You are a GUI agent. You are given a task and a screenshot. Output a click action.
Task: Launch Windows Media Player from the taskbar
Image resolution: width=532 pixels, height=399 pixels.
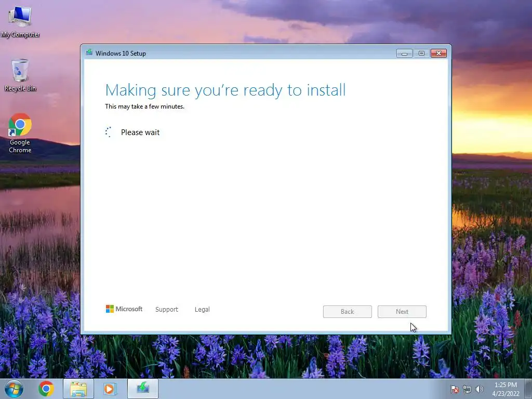coord(109,389)
